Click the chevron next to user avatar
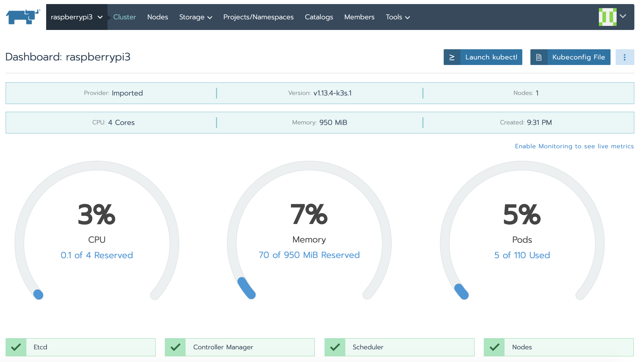Image resolution: width=644 pixels, height=362 pixels. (623, 16)
